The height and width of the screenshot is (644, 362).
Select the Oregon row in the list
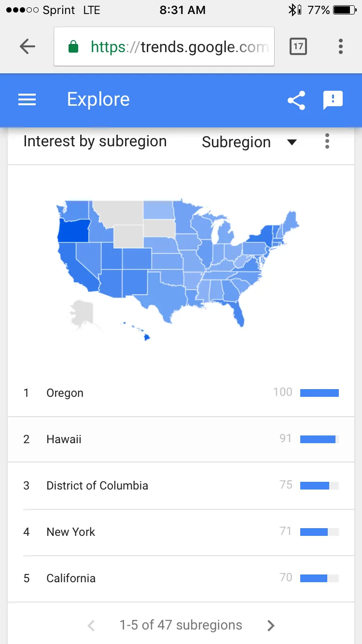[65, 393]
